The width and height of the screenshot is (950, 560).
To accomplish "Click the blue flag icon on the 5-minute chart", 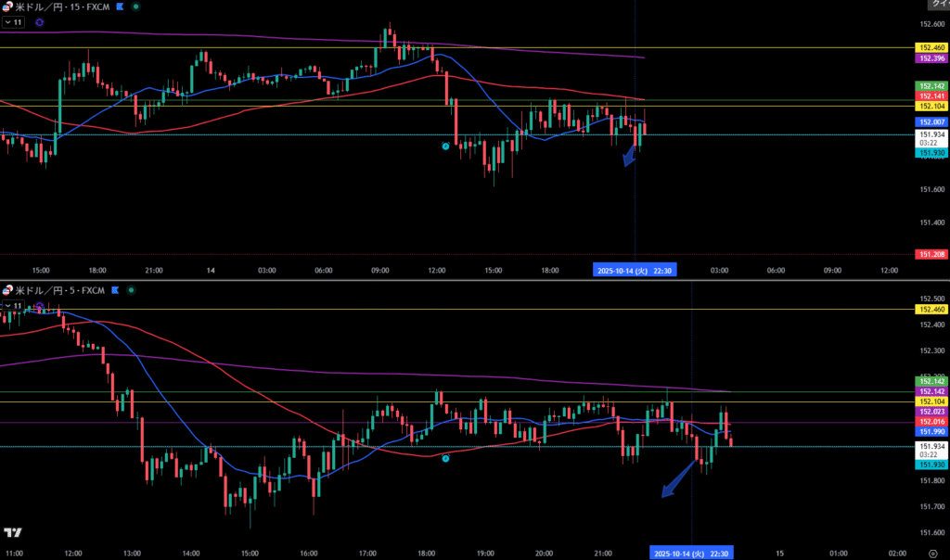I will [114, 290].
